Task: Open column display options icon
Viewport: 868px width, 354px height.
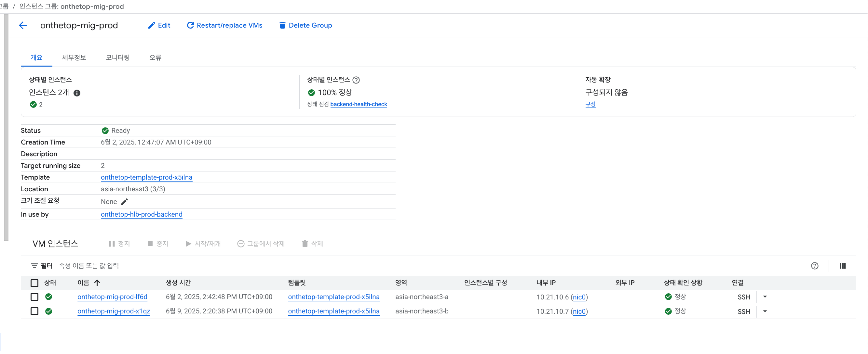Action: tap(842, 266)
